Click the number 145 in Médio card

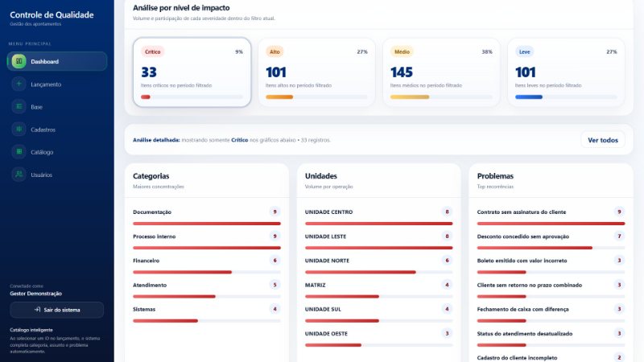point(401,72)
